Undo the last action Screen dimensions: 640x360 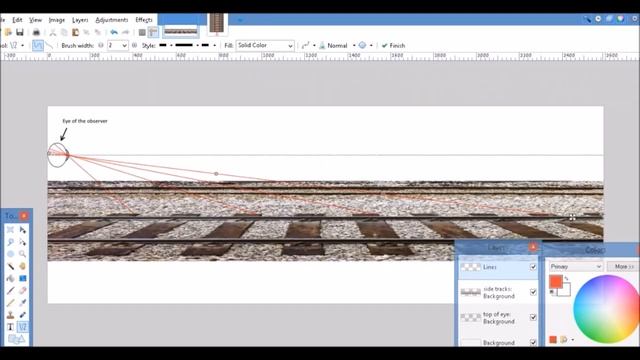[114, 32]
